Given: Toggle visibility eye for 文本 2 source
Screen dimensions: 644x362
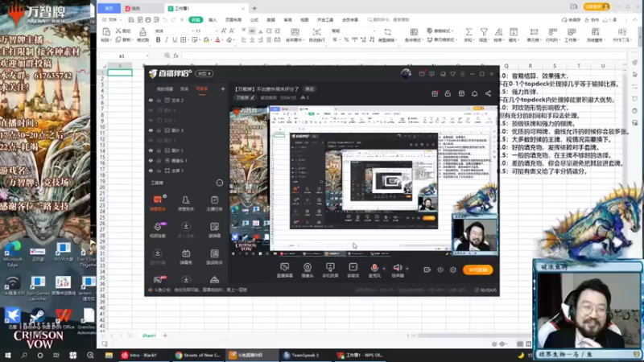Looking at the screenshot, I should coord(151,100).
